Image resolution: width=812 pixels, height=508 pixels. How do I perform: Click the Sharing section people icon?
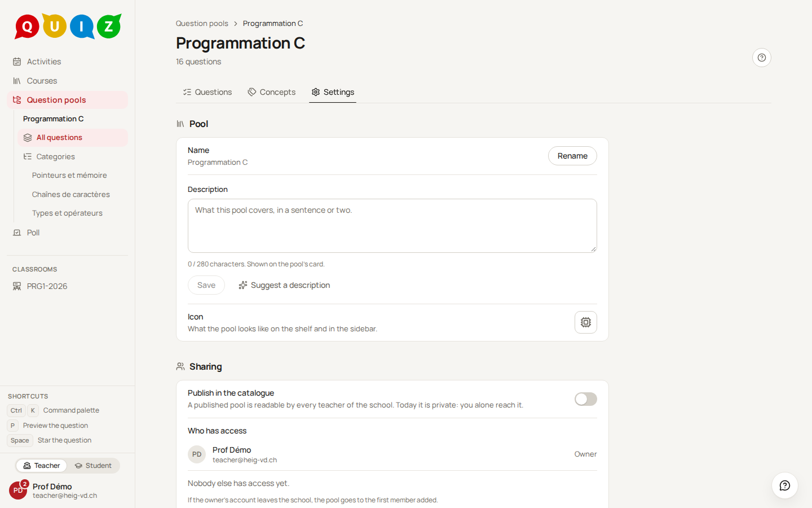180,367
